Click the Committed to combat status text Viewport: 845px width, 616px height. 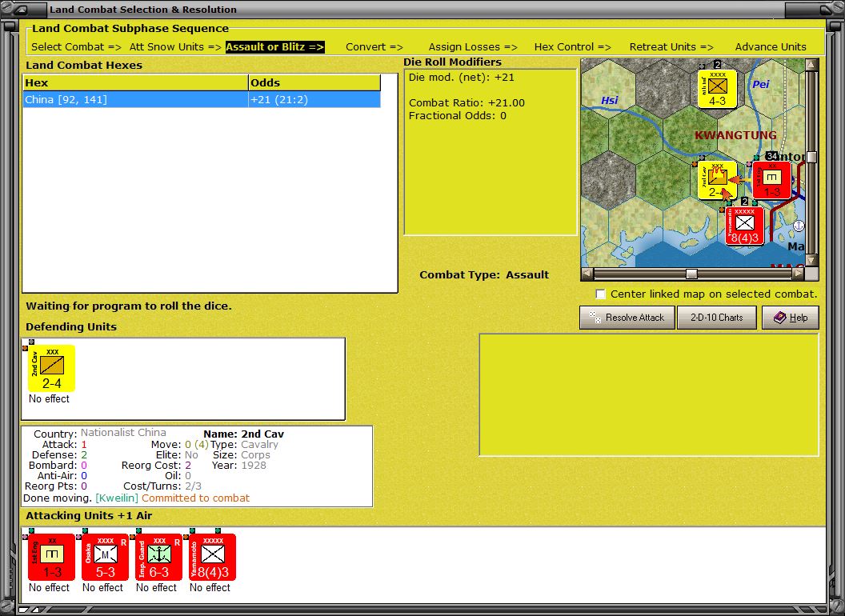(195, 498)
